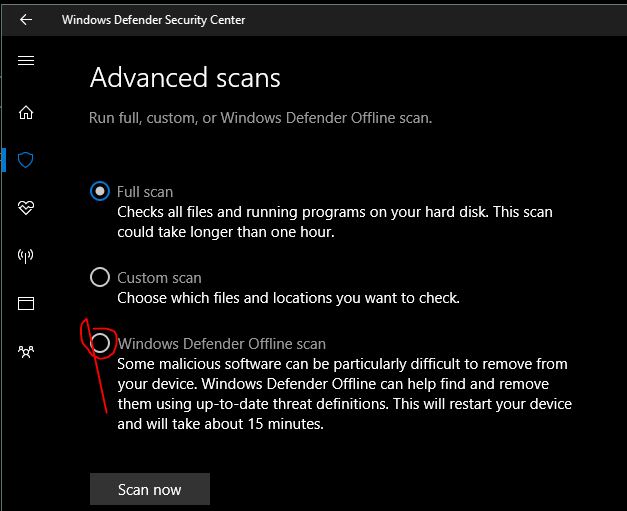
Task: Go back using the back arrow
Action: (26, 19)
